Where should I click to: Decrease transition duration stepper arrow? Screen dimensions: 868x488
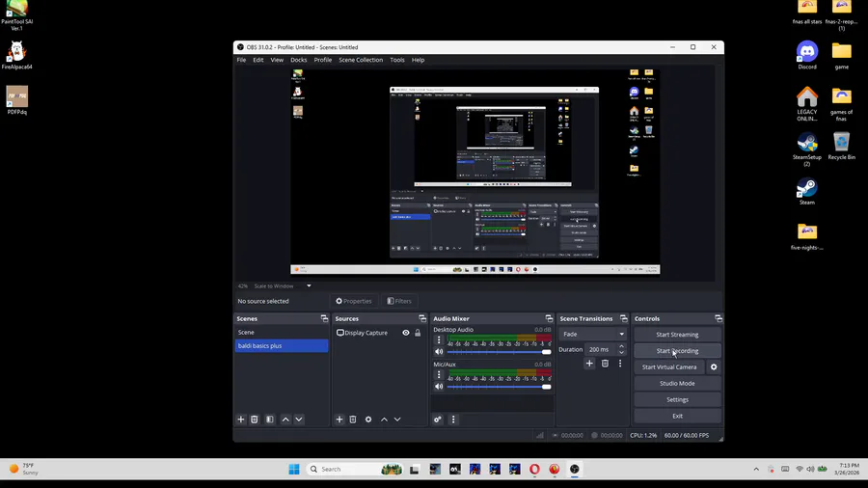[x=621, y=352]
